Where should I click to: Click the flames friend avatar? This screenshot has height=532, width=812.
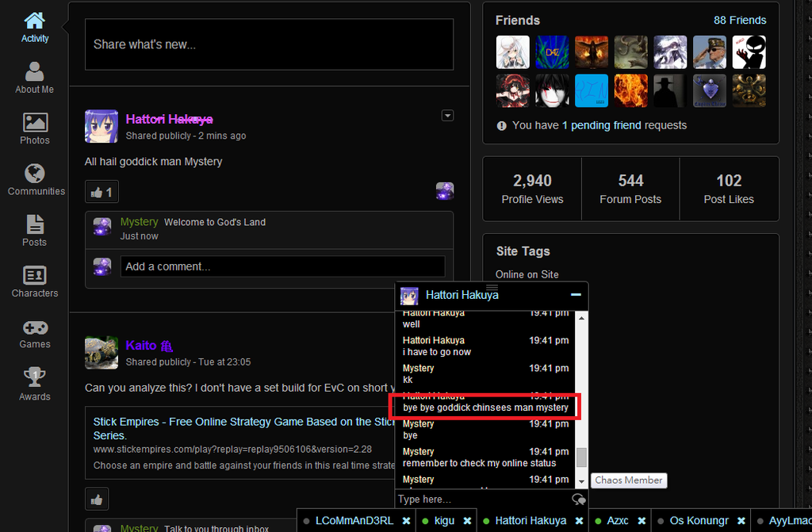click(x=630, y=90)
